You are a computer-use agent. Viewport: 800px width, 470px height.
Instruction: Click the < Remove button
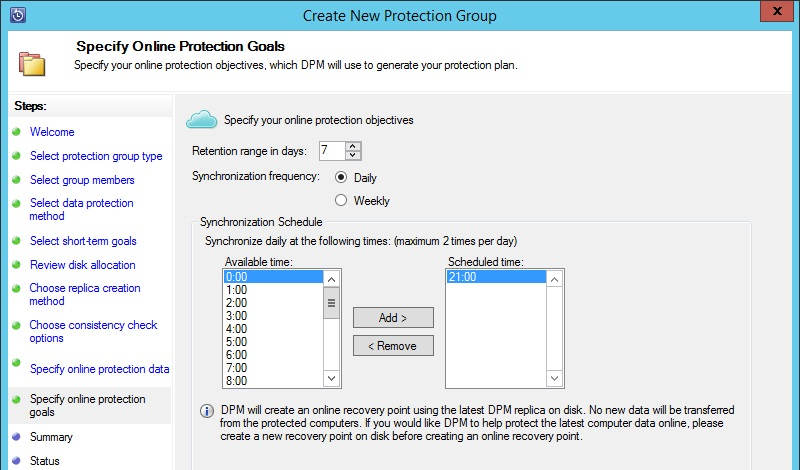click(x=393, y=345)
